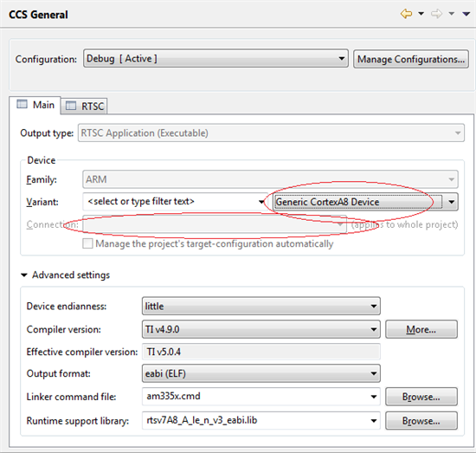Click the Effective compiler version field

[261, 352]
